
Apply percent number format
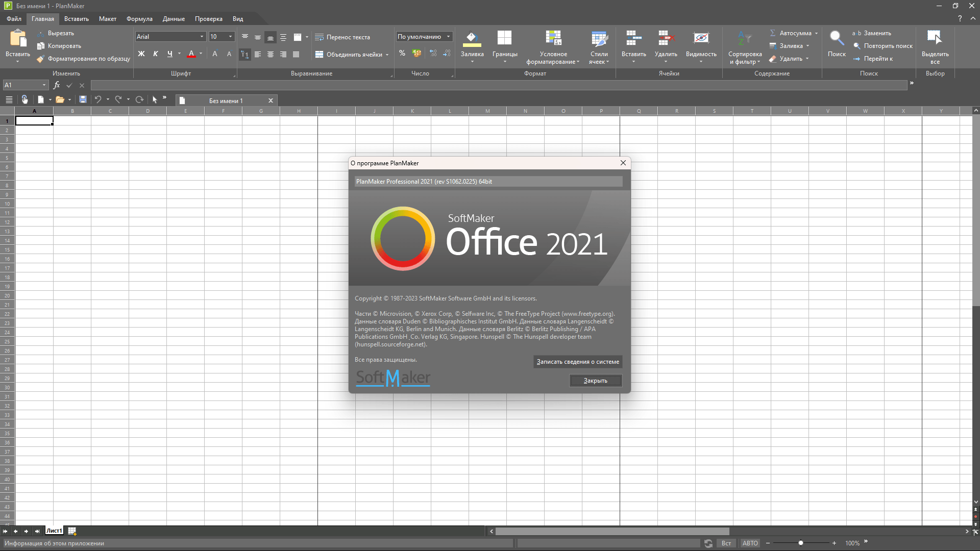(x=402, y=53)
